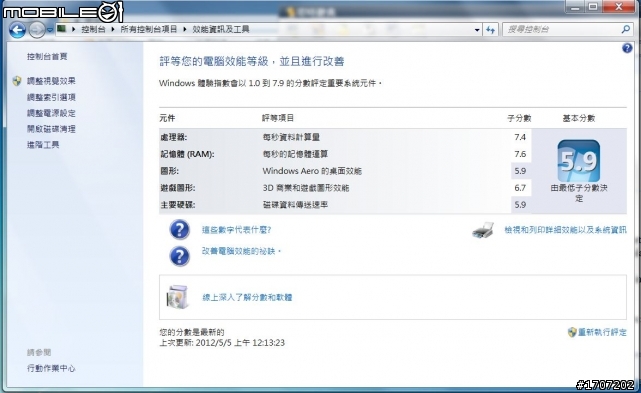Open the recent pages dropdown arrow
Image resolution: width=641 pixels, height=393 pixels.
coord(50,30)
